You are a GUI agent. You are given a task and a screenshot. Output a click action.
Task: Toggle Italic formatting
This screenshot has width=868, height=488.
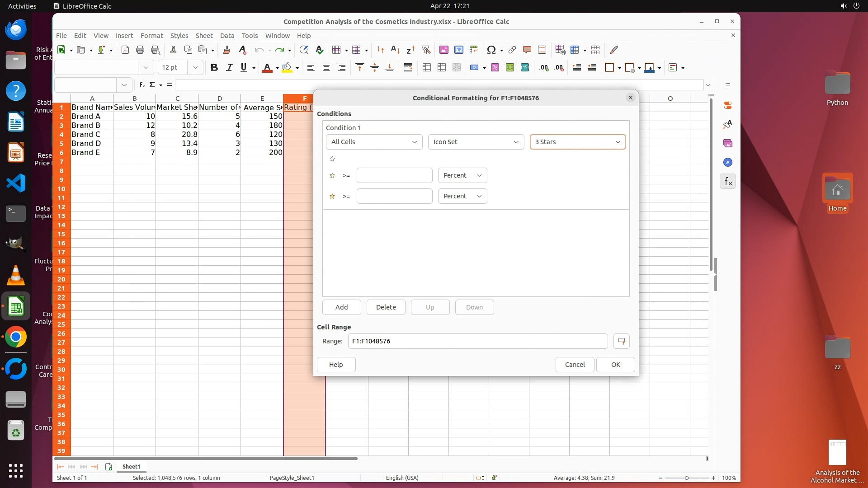[x=229, y=68]
